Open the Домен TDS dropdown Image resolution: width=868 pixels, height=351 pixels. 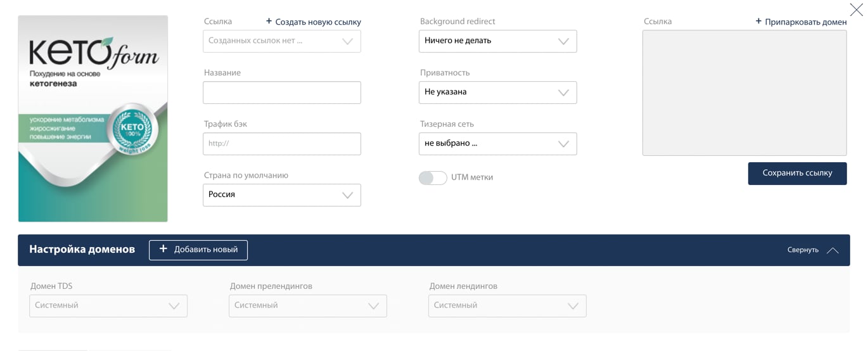(x=108, y=306)
